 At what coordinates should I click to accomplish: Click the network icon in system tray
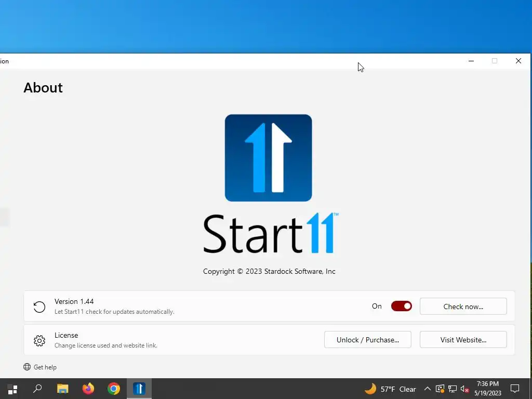[x=453, y=389]
